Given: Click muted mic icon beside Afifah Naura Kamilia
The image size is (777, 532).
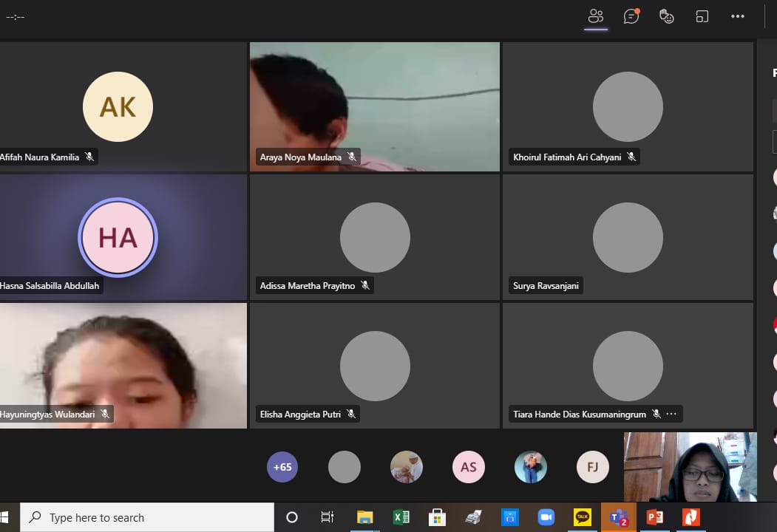Looking at the screenshot, I should click(89, 157).
